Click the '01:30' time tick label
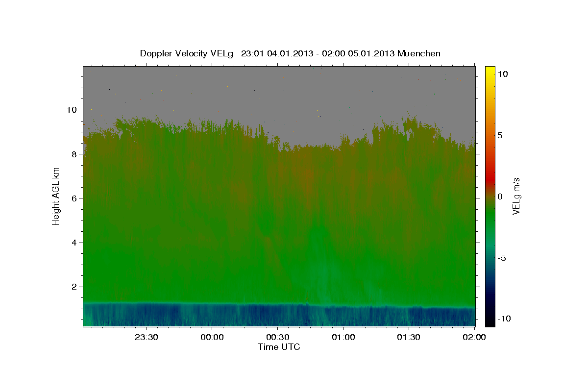 (x=409, y=337)
